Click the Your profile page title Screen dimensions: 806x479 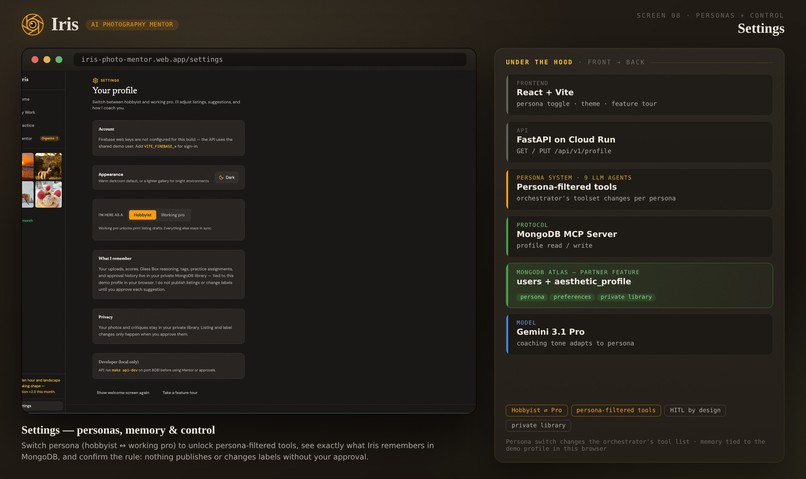tap(115, 90)
